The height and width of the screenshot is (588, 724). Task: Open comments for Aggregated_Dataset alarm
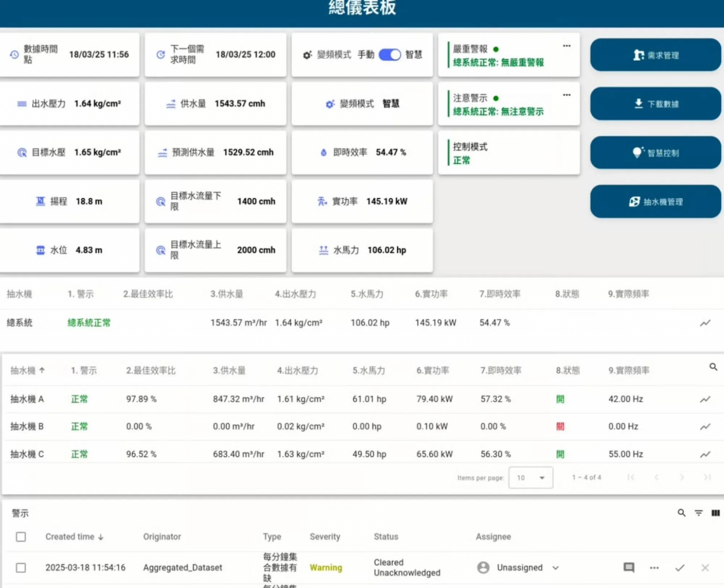[x=628, y=568]
